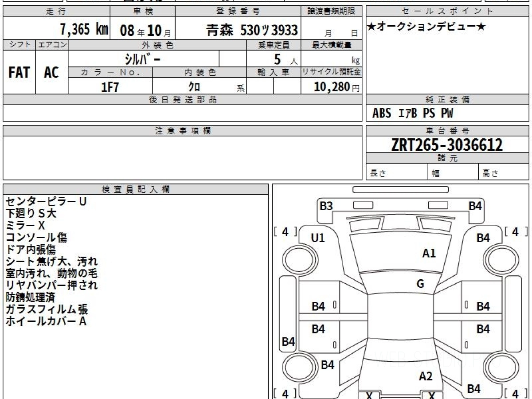Select chassis number ZRT265-3036612

point(447,145)
